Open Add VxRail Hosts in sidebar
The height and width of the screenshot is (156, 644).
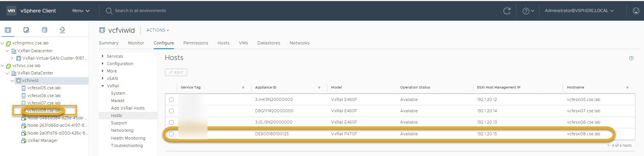128,108
